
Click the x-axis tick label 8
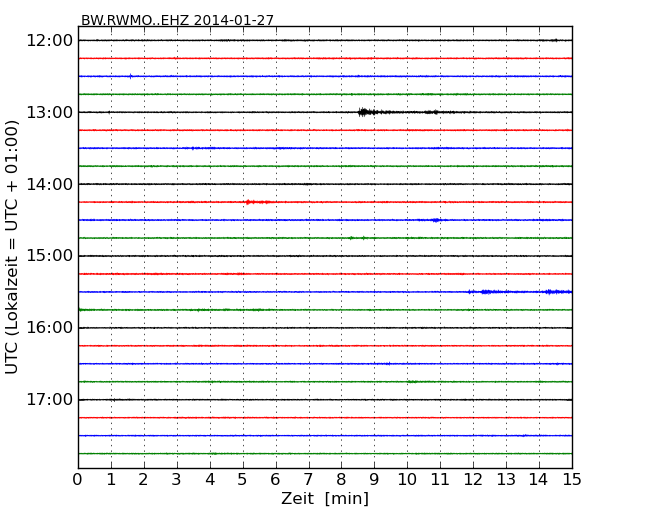[x=342, y=480]
